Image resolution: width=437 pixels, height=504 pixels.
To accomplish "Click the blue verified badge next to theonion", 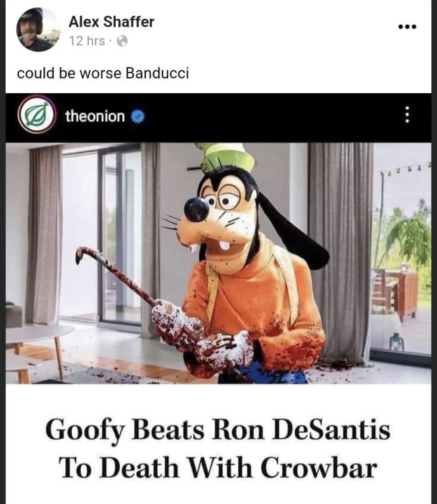I will [138, 117].
